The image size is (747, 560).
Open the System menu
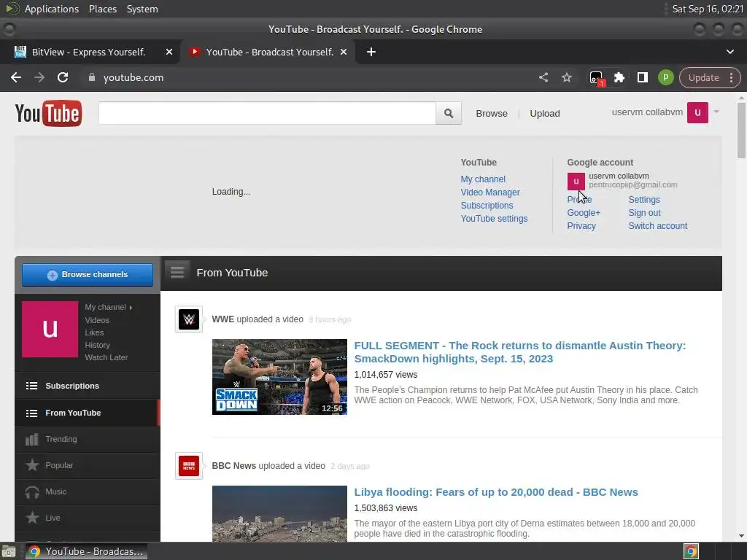[142, 9]
